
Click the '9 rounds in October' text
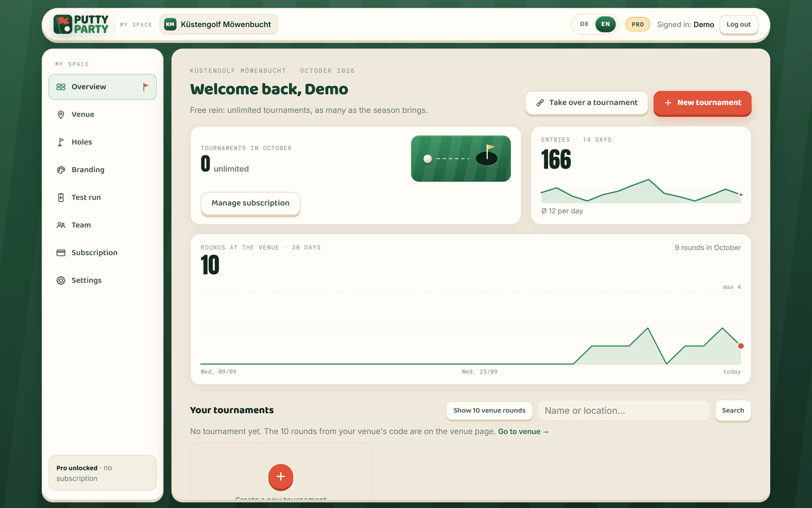707,248
